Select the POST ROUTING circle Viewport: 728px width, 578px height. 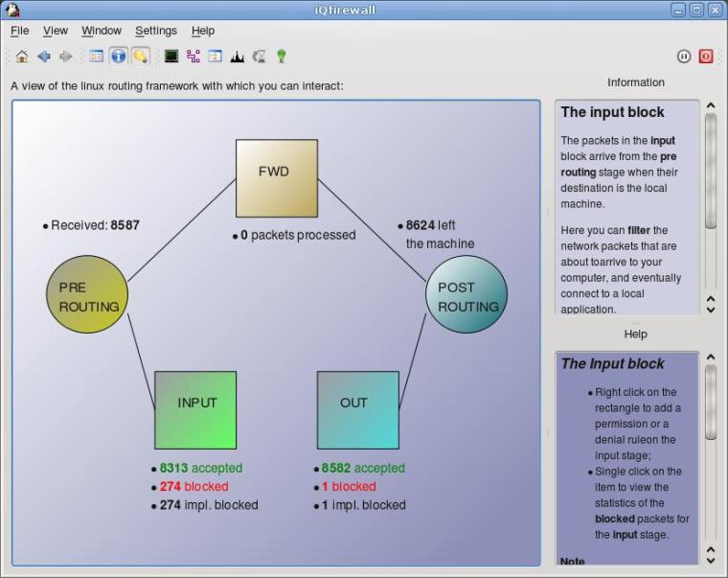click(466, 294)
